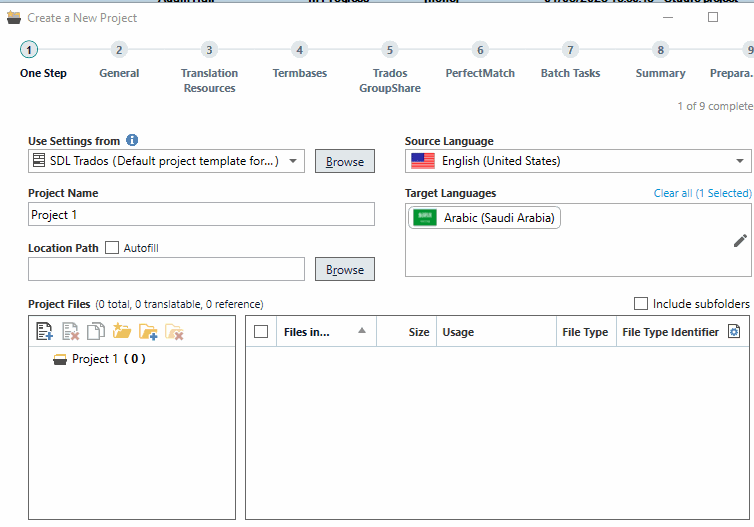Minimize the Create a New Project window
The width and height of the screenshot is (754, 527).
668,17
